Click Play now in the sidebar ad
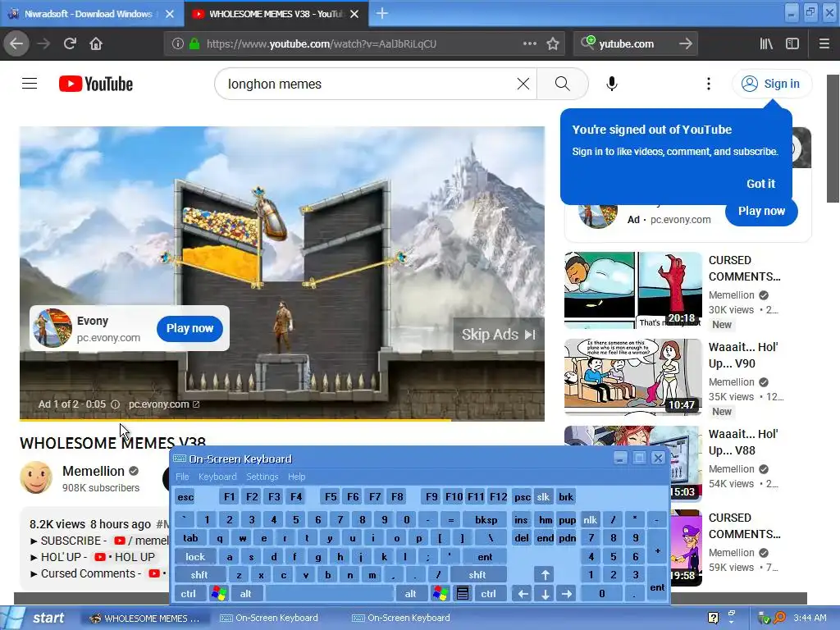Viewport: 840px width, 630px height. point(761,211)
